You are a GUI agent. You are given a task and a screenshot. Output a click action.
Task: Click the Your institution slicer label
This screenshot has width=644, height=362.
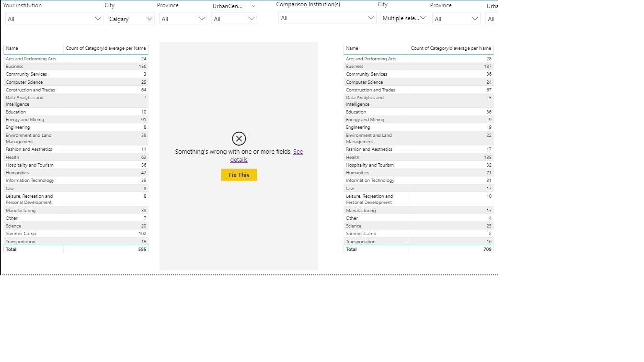[23, 5]
